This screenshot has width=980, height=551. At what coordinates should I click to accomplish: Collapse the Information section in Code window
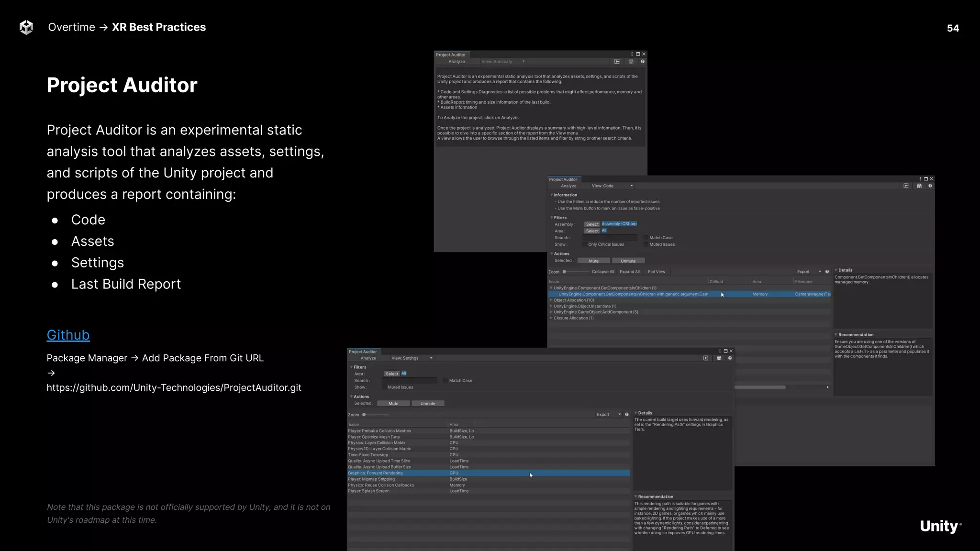click(x=552, y=195)
